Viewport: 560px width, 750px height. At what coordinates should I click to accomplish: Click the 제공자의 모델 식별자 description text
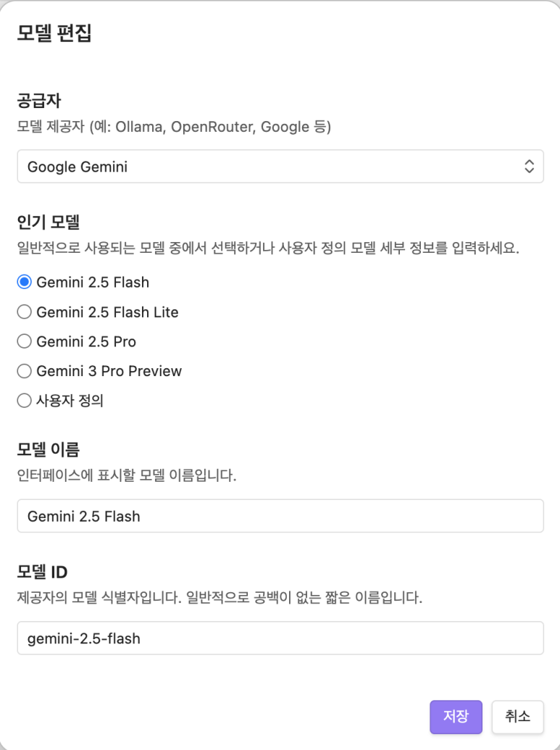[219, 599]
